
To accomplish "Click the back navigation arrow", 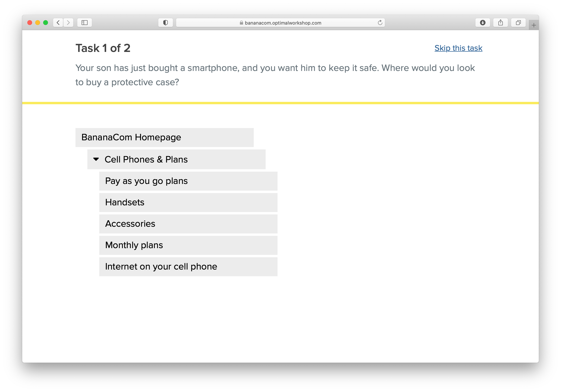I will (x=58, y=22).
